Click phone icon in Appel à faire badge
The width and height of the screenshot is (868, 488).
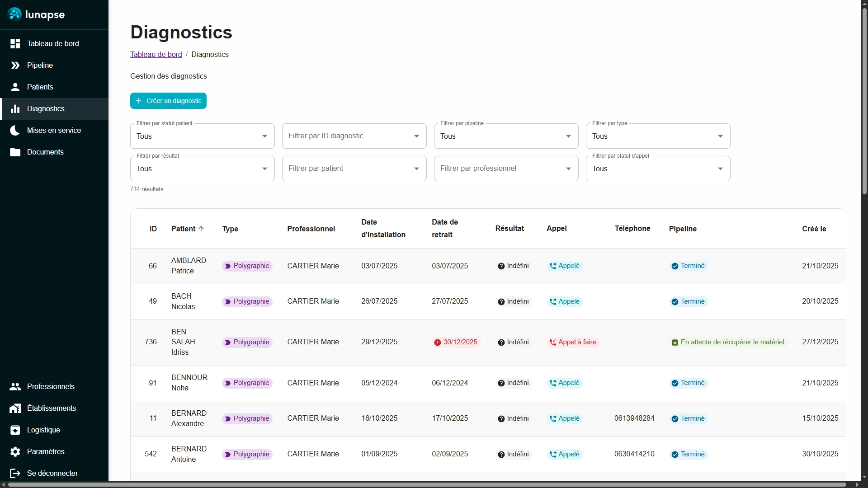tap(552, 343)
